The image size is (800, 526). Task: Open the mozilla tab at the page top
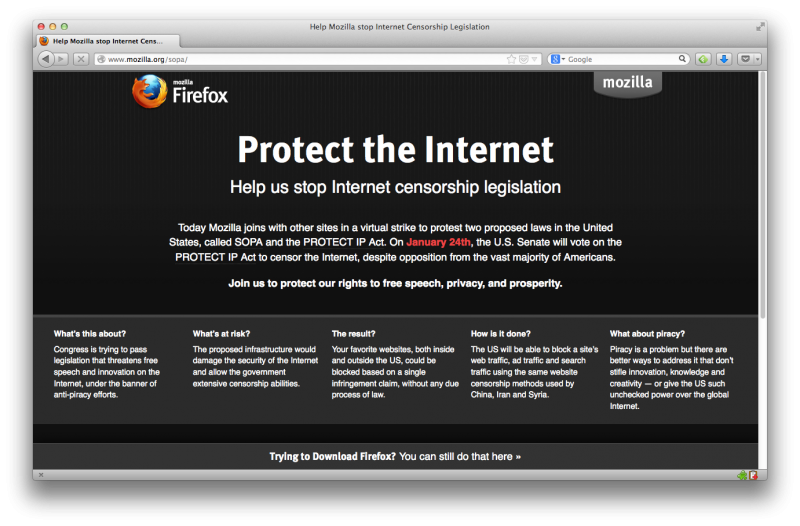628,83
